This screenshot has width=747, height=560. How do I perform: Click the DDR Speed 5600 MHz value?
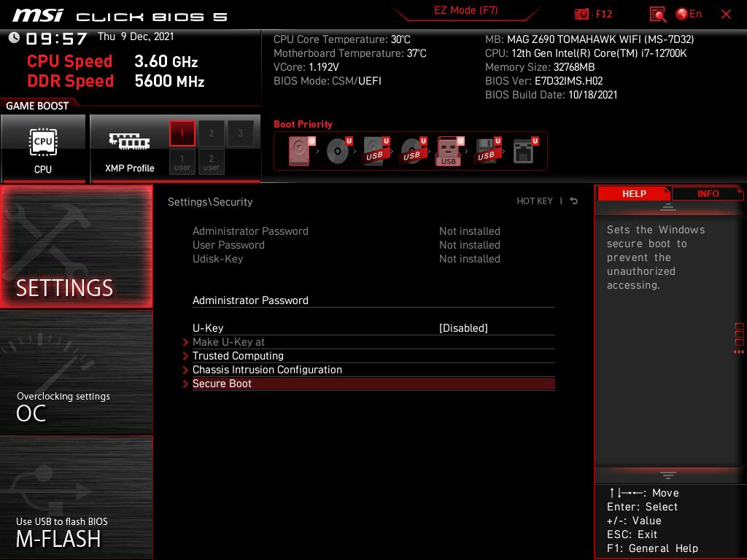[169, 81]
